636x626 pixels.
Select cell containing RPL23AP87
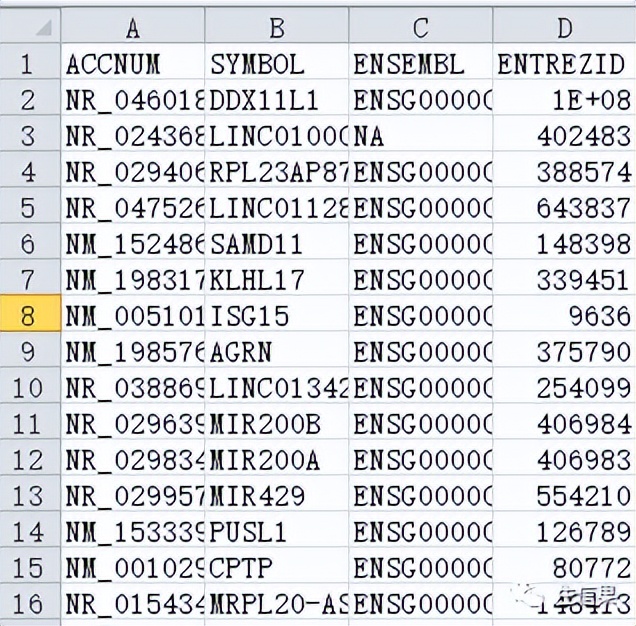(277, 169)
